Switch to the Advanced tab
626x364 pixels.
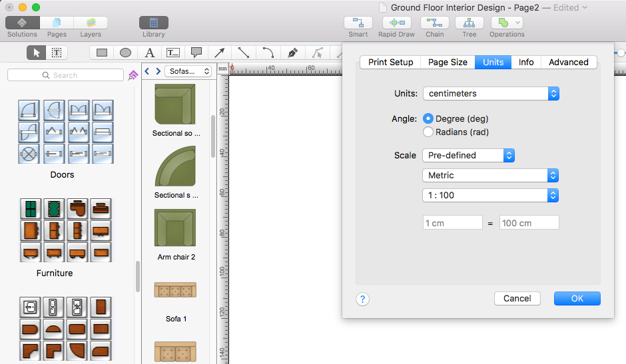568,62
